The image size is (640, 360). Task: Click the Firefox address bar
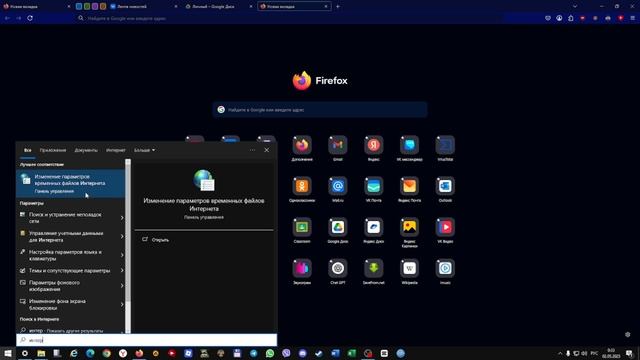288,18
